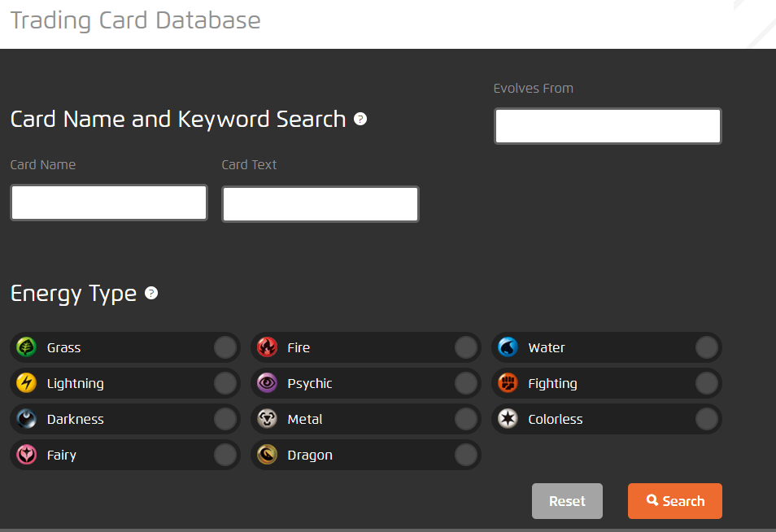Image resolution: width=776 pixels, height=532 pixels.
Task: Click the Psychic energy eye icon
Action: pos(267,383)
